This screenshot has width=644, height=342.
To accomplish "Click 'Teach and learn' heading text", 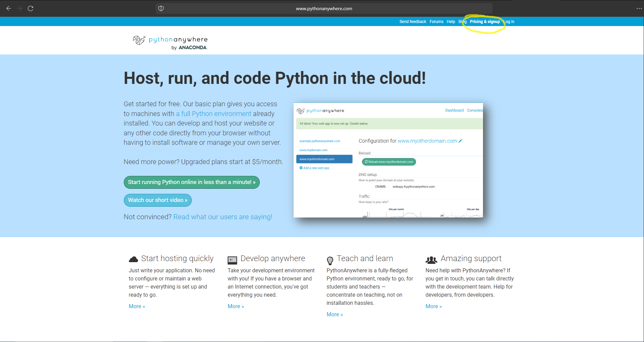I will tap(365, 258).
